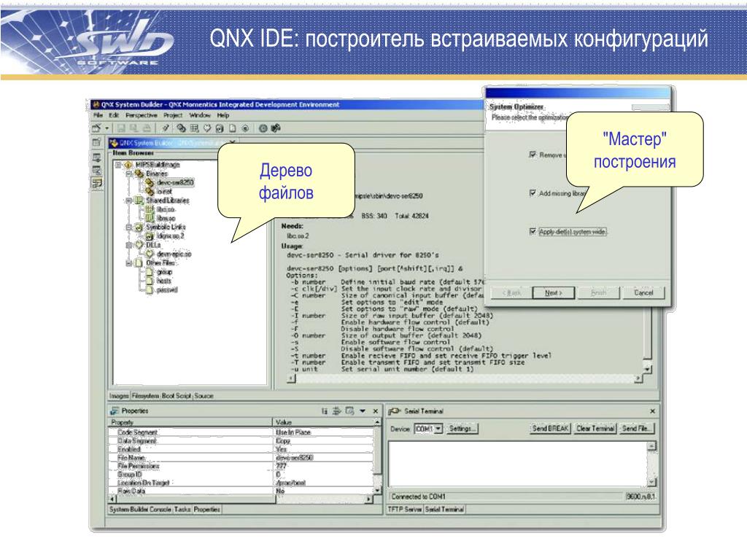Click the Symbolic Links icon in the tree

click(x=139, y=227)
